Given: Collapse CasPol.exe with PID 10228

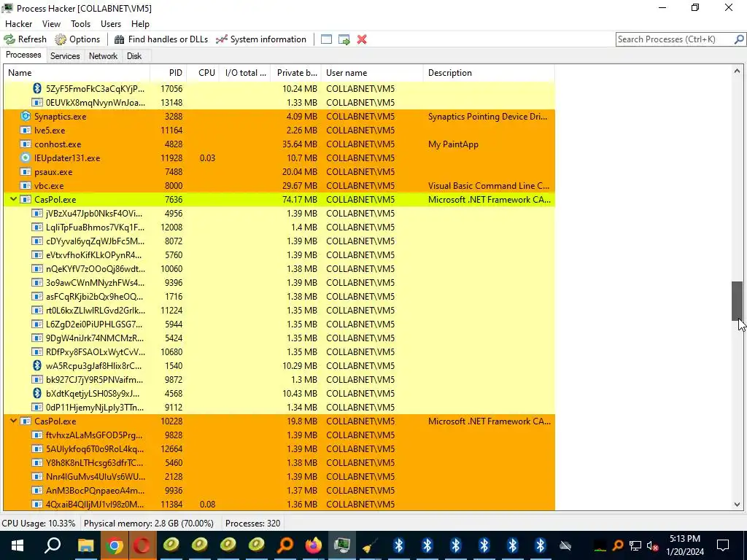Looking at the screenshot, I should point(13,421).
